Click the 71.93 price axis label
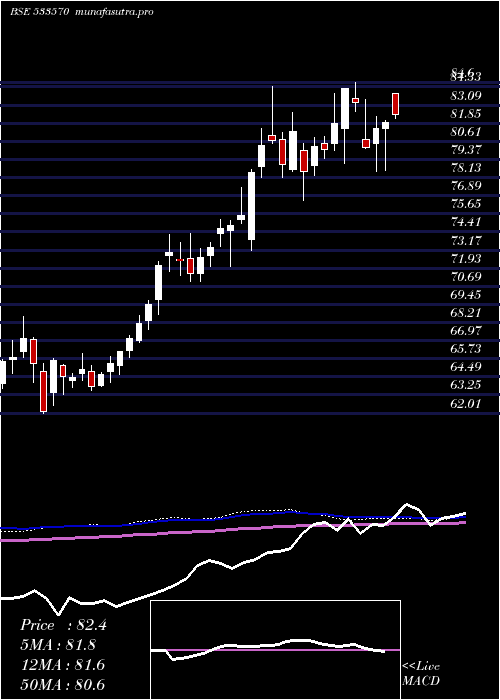This screenshot has height=700, width=500. pyautogui.click(x=466, y=258)
